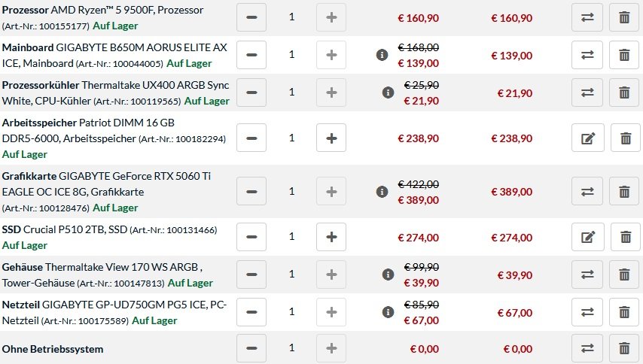The image size is (643, 364).
Task: Delete the GIGABYTE GP-UD750GM power supply
Action: tap(624, 312)
